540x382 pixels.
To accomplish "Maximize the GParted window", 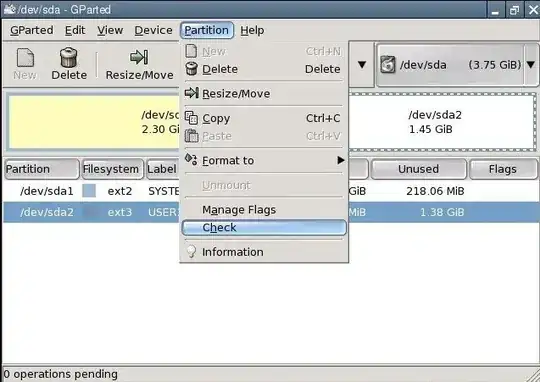I will (x=514, y=10).
